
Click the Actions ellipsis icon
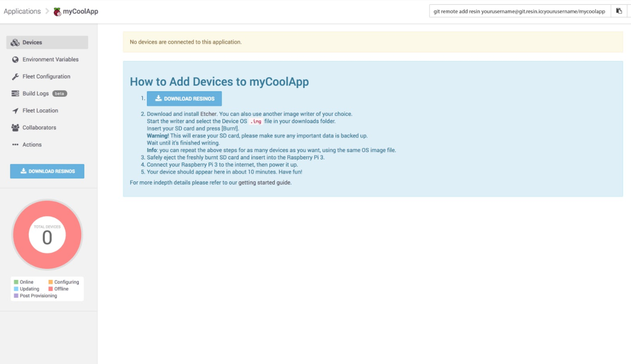(x=15, y=145)
